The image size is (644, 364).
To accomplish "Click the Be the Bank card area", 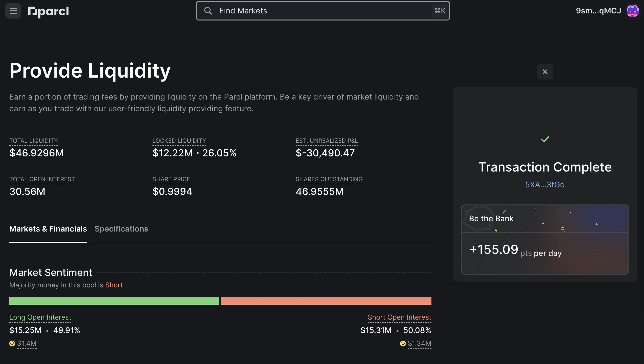I will point(545,239).
